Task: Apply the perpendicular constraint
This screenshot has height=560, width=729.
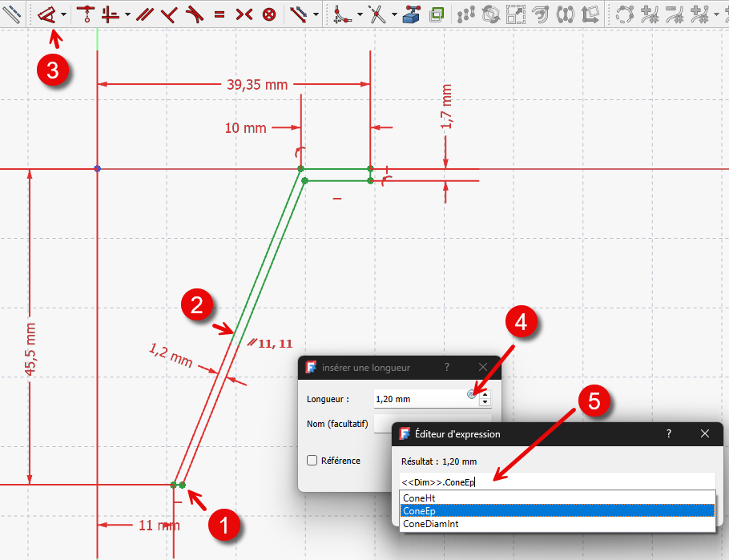Action: pos(169,14)
